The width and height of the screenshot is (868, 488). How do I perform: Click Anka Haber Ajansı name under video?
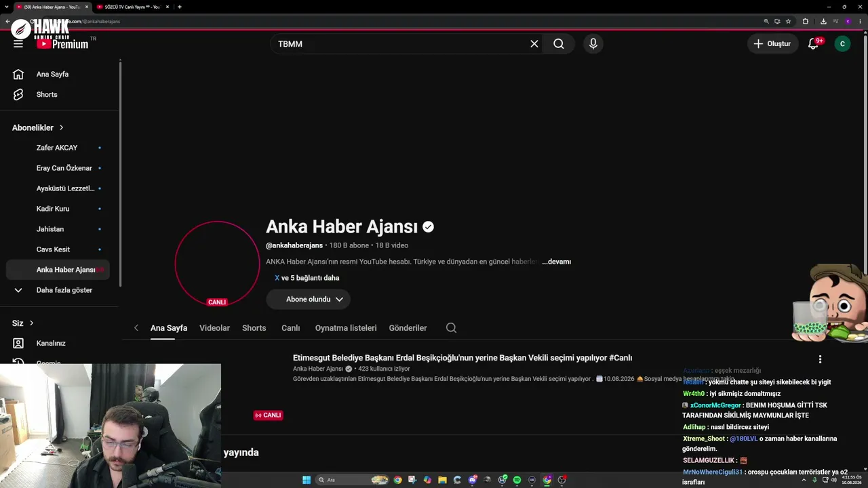click(x=318, y=369)
